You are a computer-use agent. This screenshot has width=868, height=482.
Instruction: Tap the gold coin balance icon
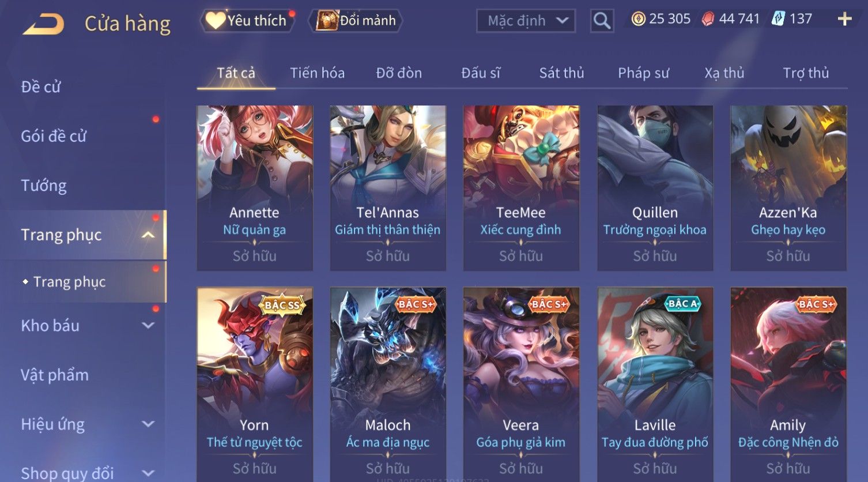point(638,19)
